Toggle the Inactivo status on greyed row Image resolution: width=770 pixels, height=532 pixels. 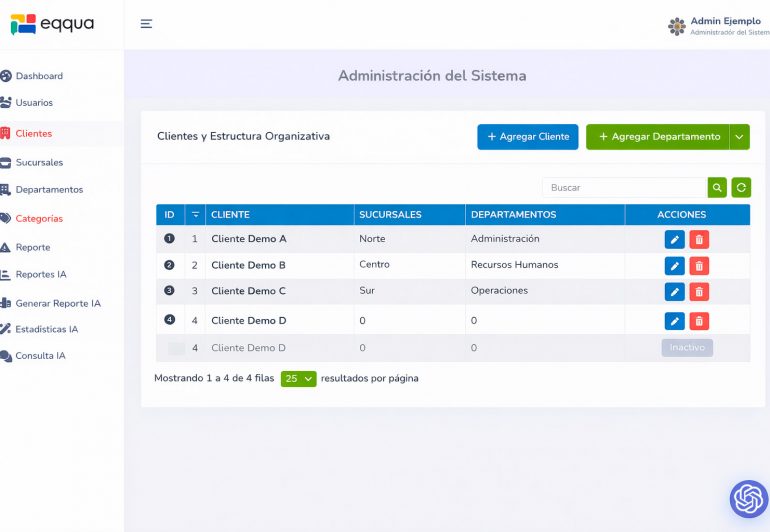pyautogui.click(x=687, y=348)
